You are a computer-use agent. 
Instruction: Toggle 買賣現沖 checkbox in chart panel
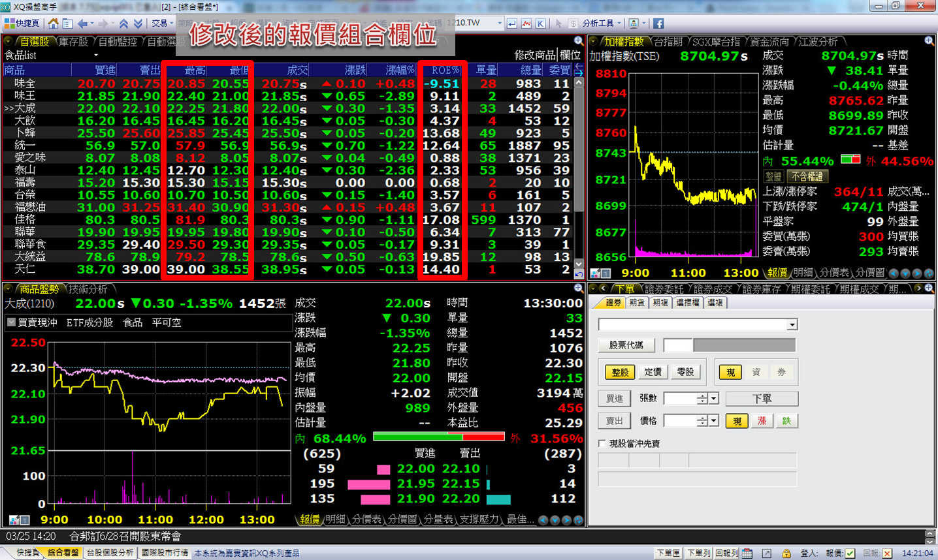tap(12, 322)
